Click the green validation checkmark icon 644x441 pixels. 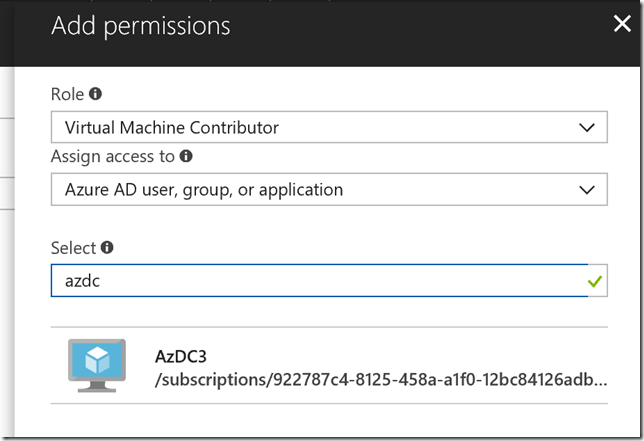coord(596,282)
